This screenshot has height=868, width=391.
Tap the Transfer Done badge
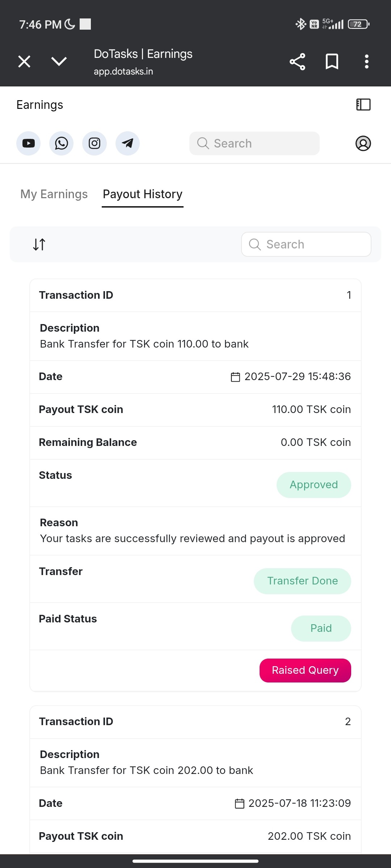302,581
